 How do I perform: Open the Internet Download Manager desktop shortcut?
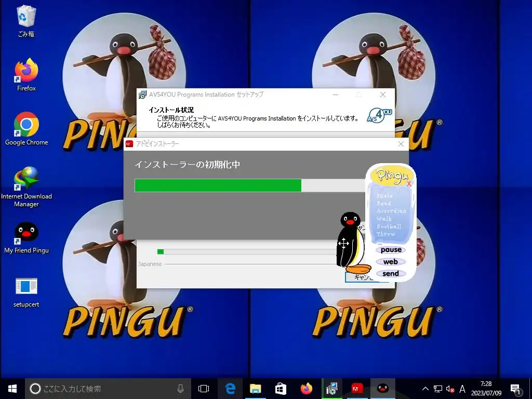(26, 187)
